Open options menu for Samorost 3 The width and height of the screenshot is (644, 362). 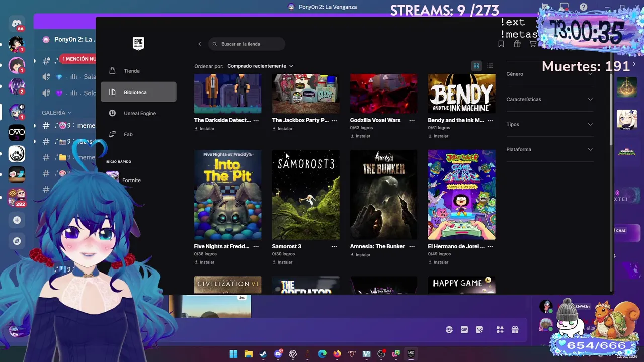[x=334, y=246]
